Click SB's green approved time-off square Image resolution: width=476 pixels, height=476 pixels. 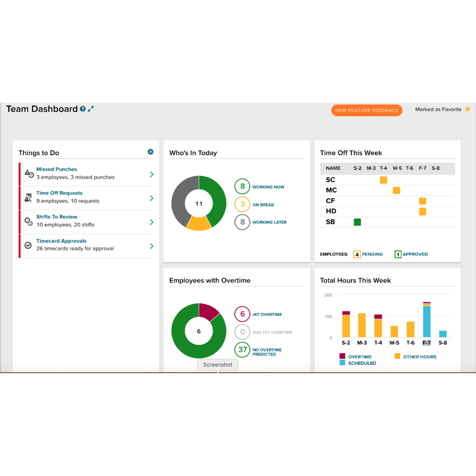point(357,222)
